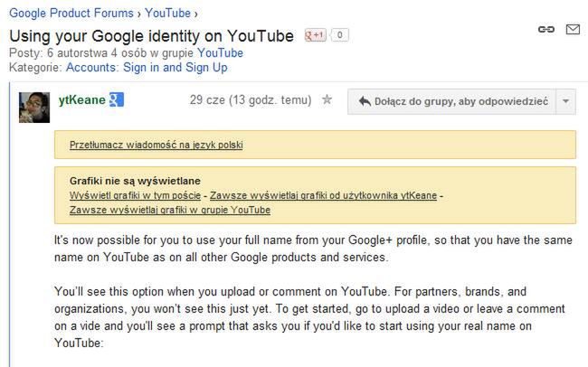Open YouTube group link under title
588x367 pixels.
point(220,52)
